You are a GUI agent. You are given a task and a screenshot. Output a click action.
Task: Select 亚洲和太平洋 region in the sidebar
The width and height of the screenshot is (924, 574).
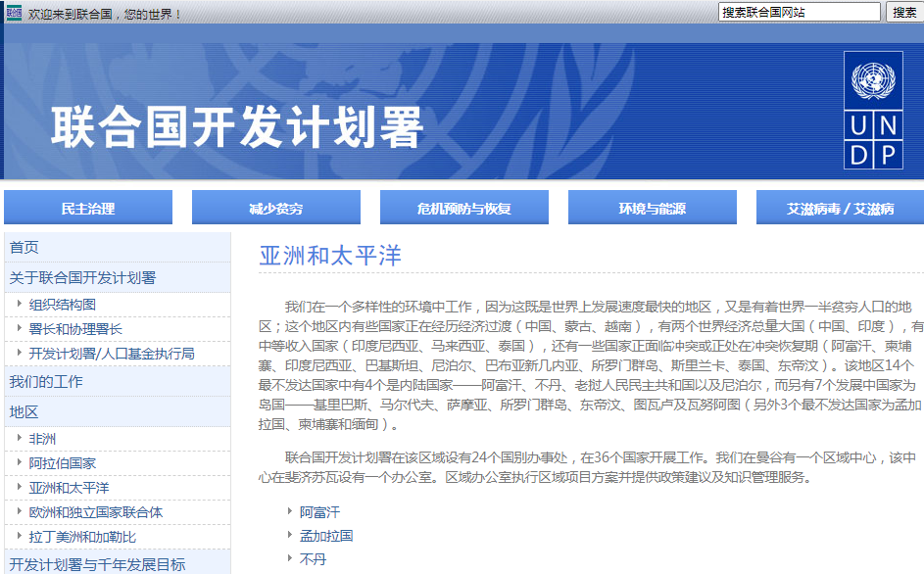click(x=69, y=488)
